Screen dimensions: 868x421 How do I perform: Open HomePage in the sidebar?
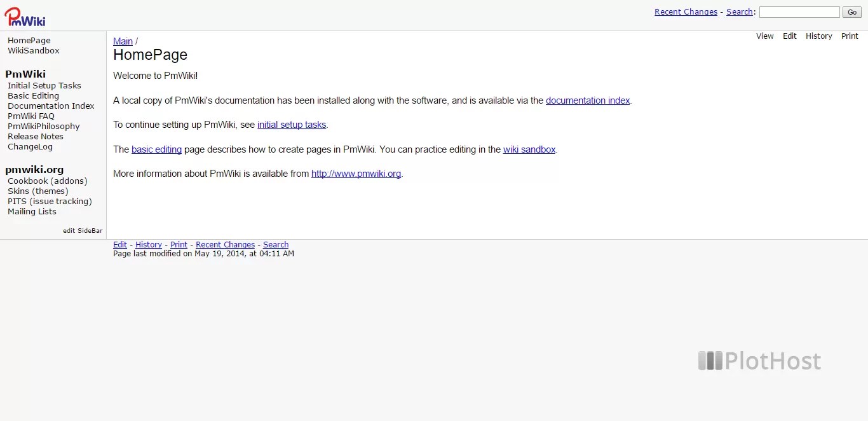[x=29, y=41]
